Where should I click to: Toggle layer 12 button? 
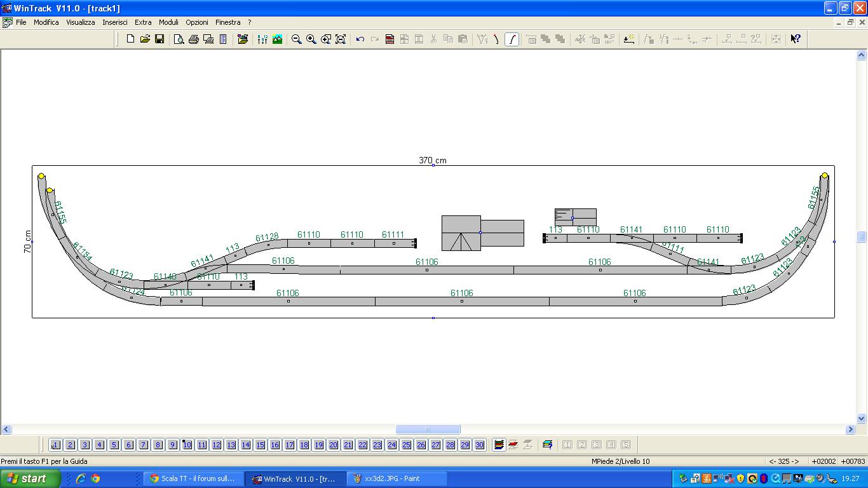(216, 445)
